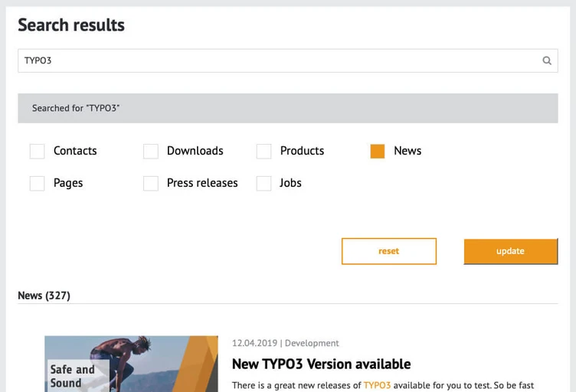Check the Contacts filter checkbox

pyautogui.click(x=37, y=152)
